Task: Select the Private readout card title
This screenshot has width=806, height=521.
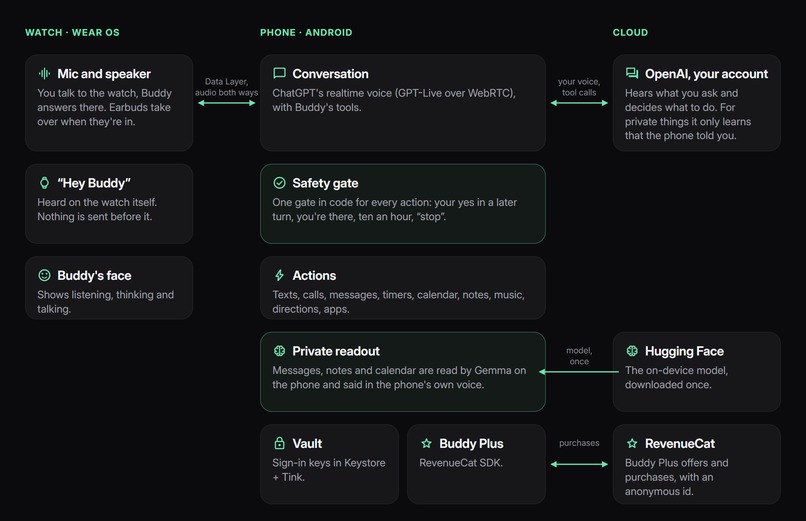Action: [336, 351]
